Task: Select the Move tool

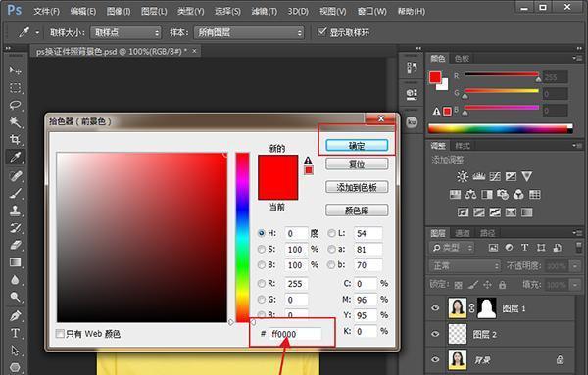Action: (x=15, y=70)
